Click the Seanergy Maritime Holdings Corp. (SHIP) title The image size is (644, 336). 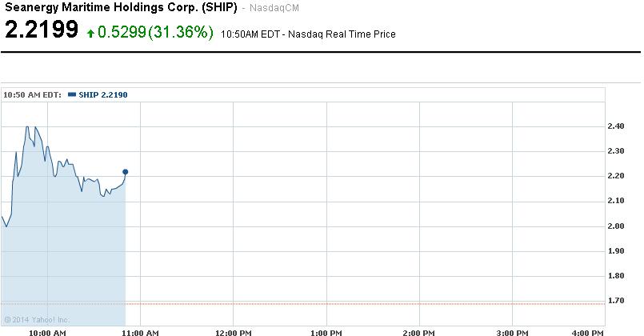tap(120, 8)
